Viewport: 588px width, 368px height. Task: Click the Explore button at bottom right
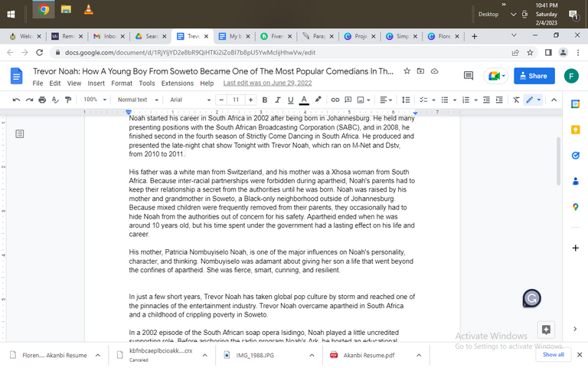pos(546,330)
